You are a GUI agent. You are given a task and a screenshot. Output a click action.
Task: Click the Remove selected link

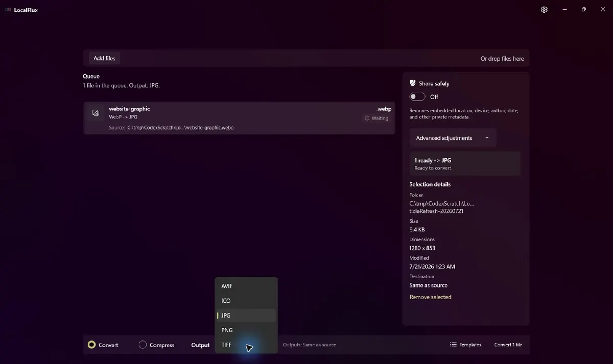430,297
